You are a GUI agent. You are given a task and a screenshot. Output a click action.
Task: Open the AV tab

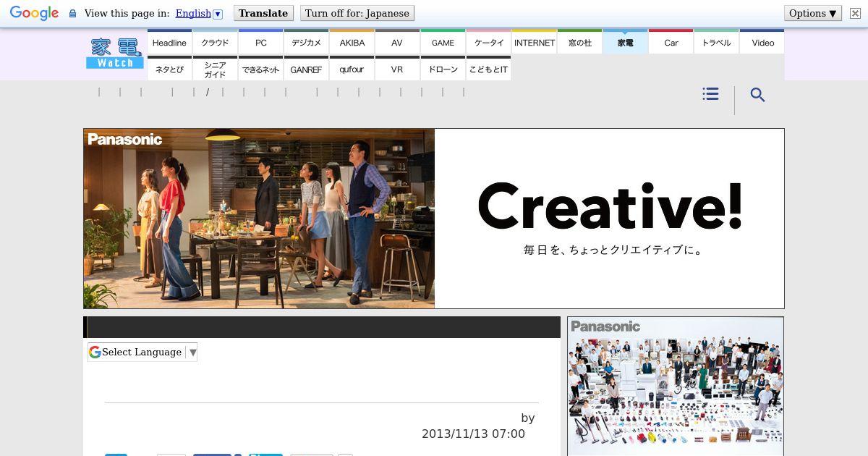tap(397, 43)
